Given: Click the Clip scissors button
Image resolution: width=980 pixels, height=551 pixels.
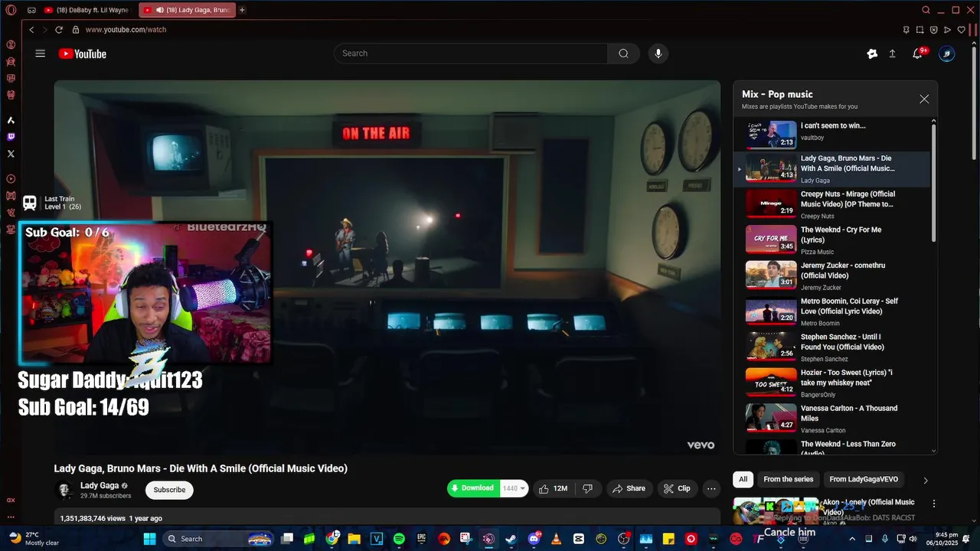Looking at the screenshot, I should click(677, 488).
